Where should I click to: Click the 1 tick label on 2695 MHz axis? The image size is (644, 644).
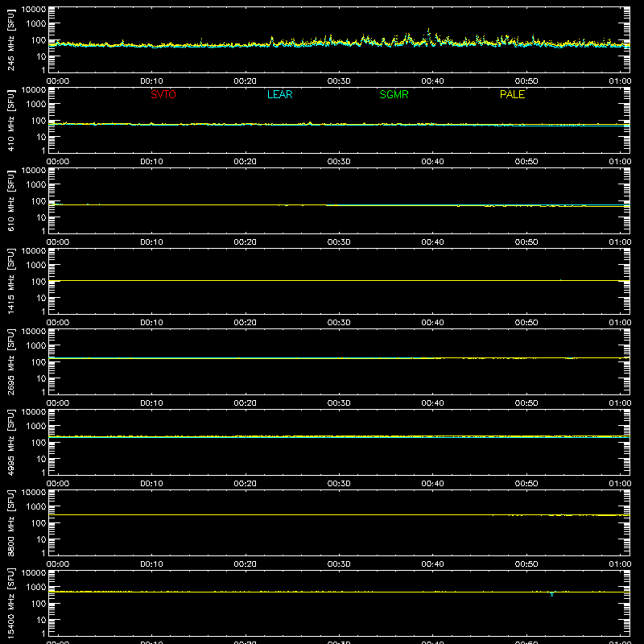(x=43, y=392)
